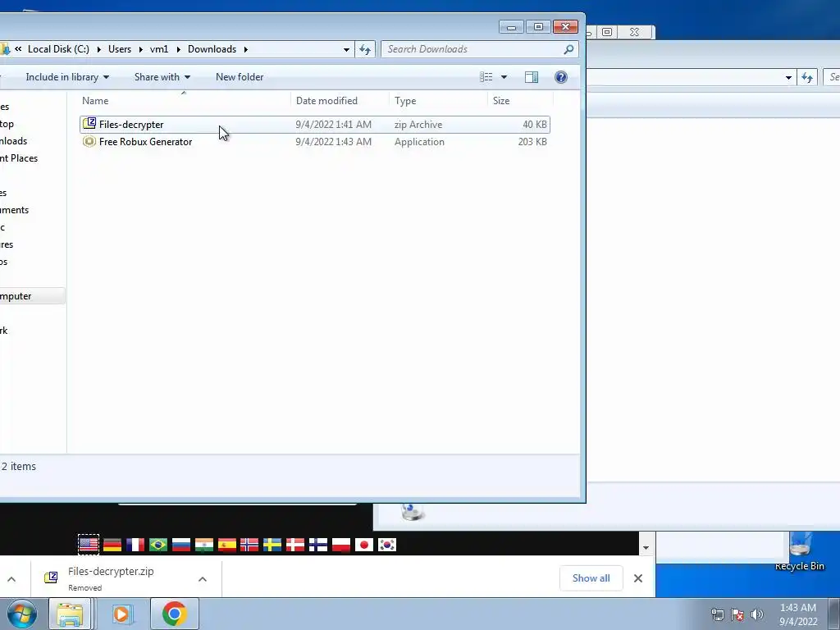Click the taskbar clock 1:43 AM
Viewport: 840px width, 630px height.
point(797,614)
